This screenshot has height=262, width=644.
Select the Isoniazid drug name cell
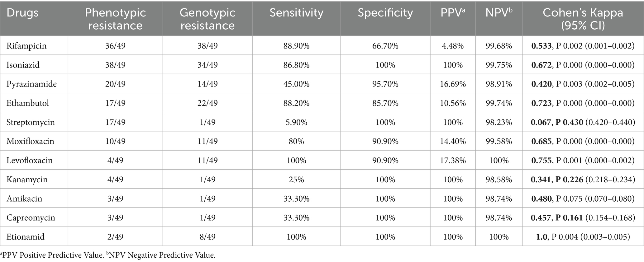click(23, 65)
